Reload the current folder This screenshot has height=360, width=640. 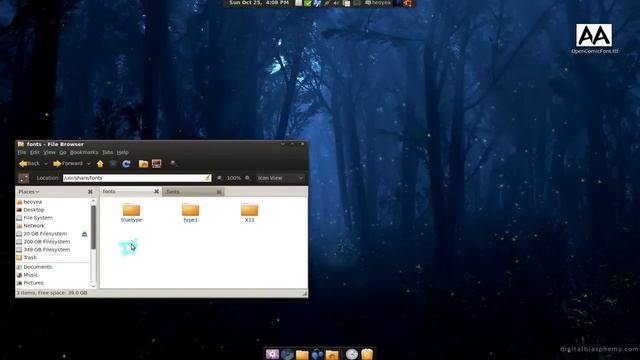pos(126,164)
